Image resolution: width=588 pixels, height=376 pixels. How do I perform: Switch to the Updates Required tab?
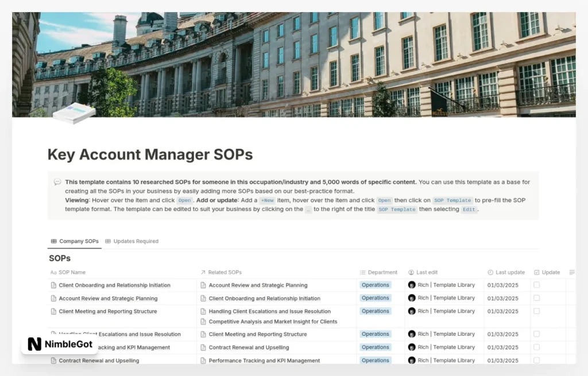pyautogui.click(x=132, y=241)
